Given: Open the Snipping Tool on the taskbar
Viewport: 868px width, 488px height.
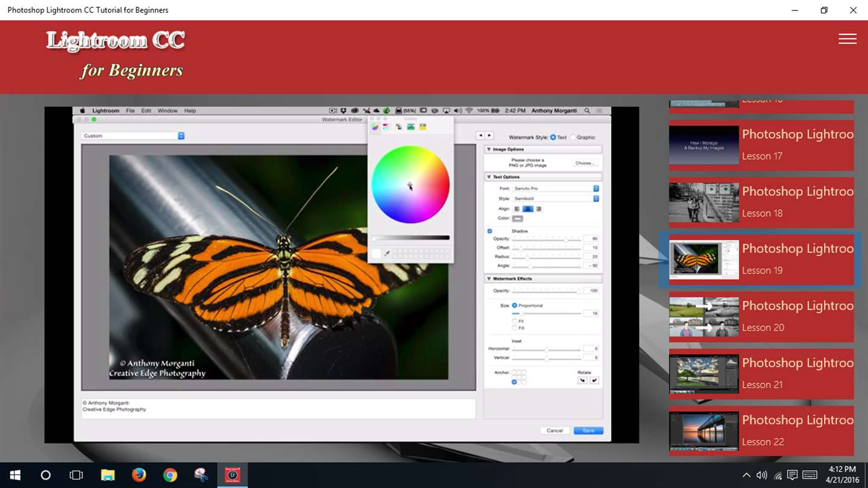Looking at the screenshot, I should 201,475.
